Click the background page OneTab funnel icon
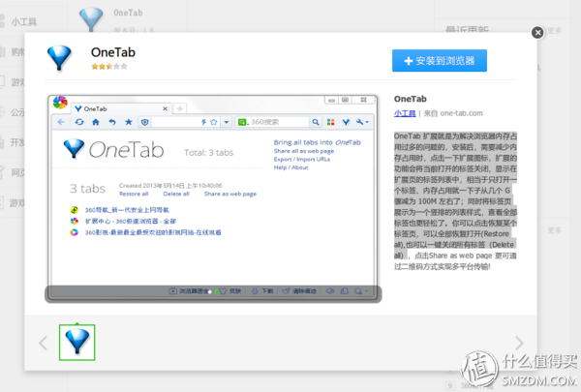 (91, 18)
